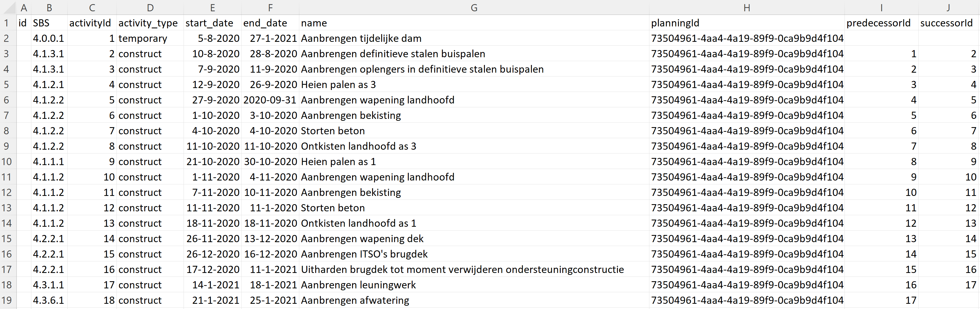Select row 6 header number
The height and width of the screenshot is (309, 980).
pyautogui.click(x=7, y=100)
